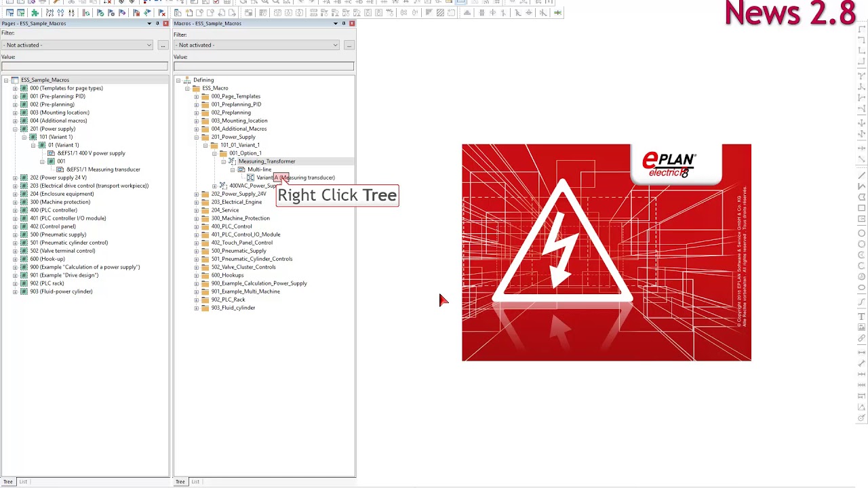Viewport: 868px width, 488px height.
Task: Click the icon beside 400 (PLC controller)
Action: click(24, 210)
